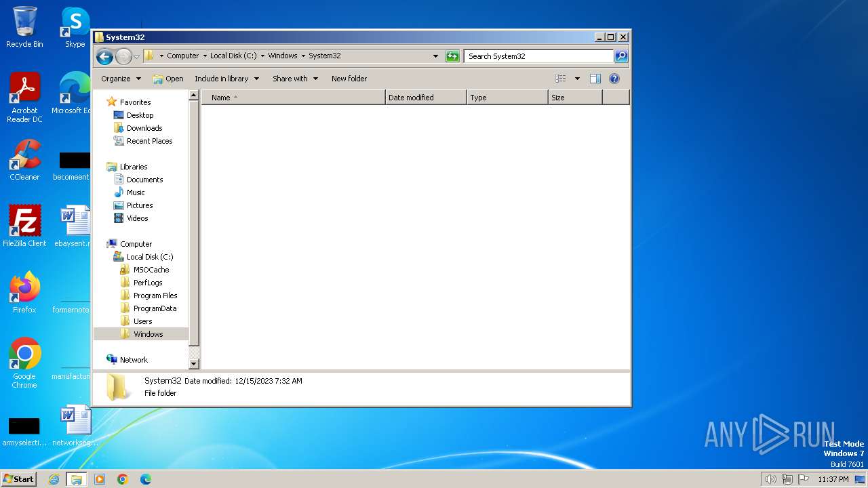Viewport: 868px width, 488px height.
Task: Select the Acrobat Reader DC desktop icon
Action: [24, 98]
